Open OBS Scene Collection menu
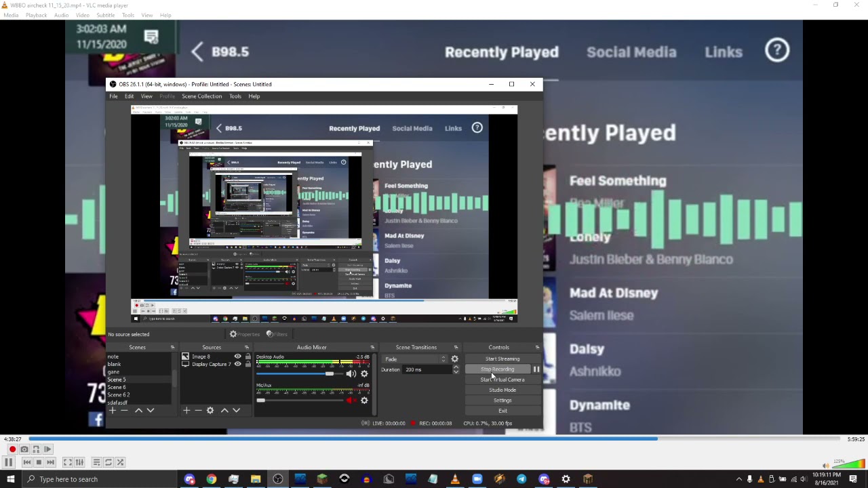Viewport: 868px width, 488px height. tap(201, 96)
